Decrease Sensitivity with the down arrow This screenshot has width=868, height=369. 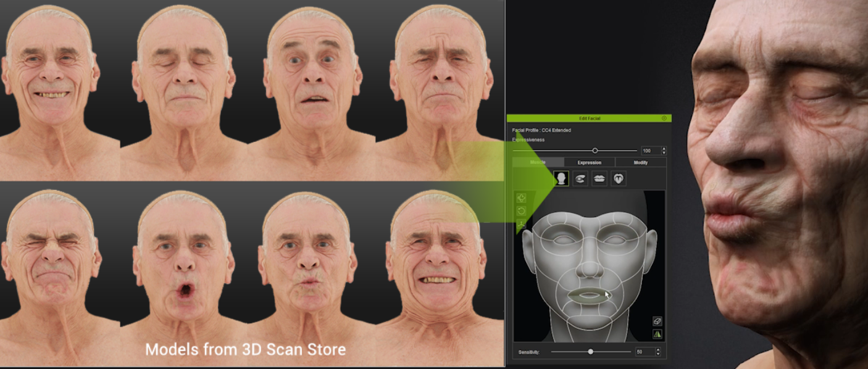658,354
